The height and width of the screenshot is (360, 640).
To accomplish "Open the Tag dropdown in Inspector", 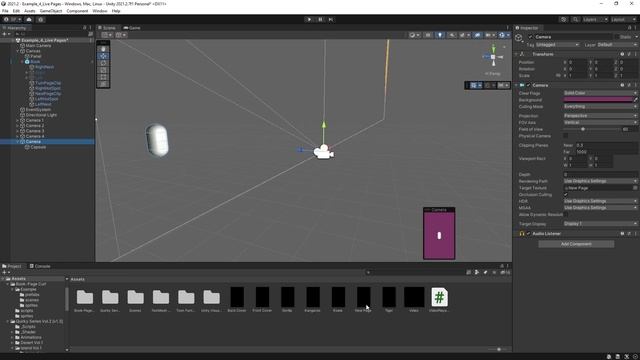I will [x=557, y=44].
